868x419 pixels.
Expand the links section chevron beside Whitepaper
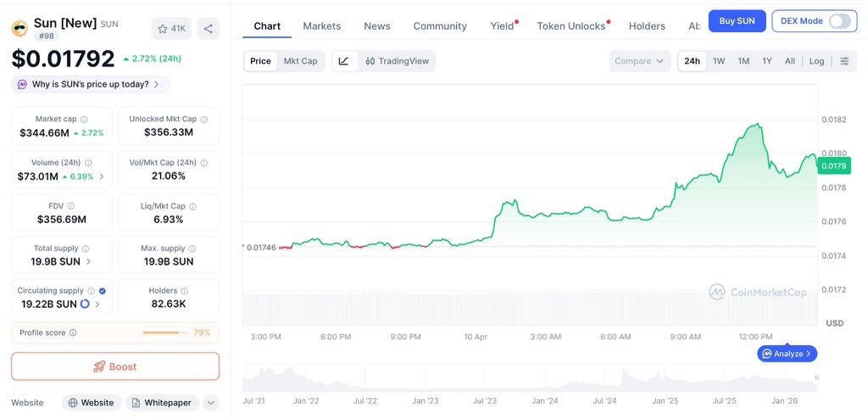pos(211,403)
